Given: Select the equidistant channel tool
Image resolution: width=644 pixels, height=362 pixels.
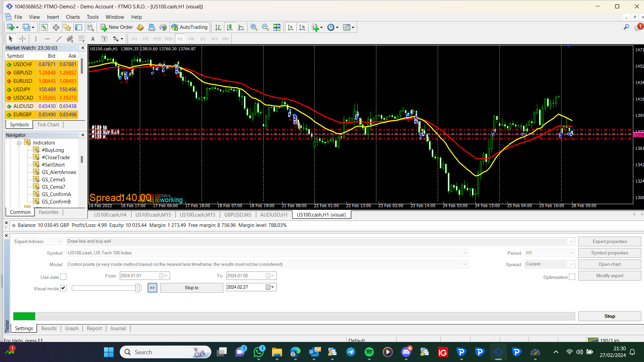Looking at the screenshot, I should [x=70, y=39].
